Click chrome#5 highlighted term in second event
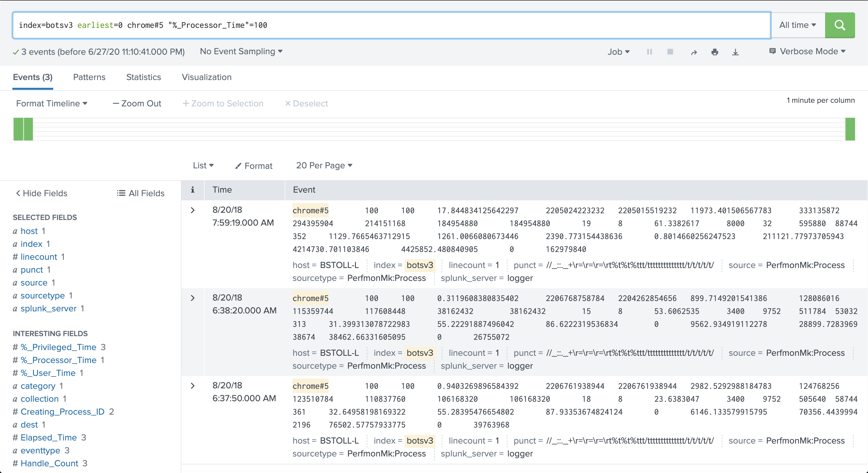 coord(310,298)
